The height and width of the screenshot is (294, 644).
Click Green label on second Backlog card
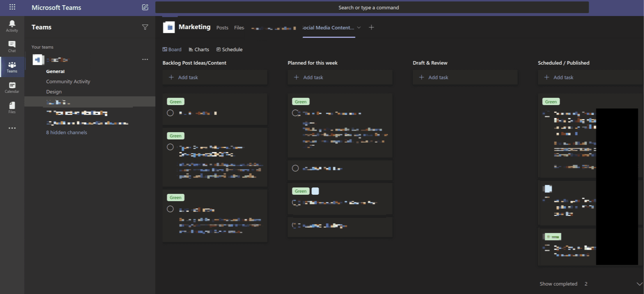point(175,136)
